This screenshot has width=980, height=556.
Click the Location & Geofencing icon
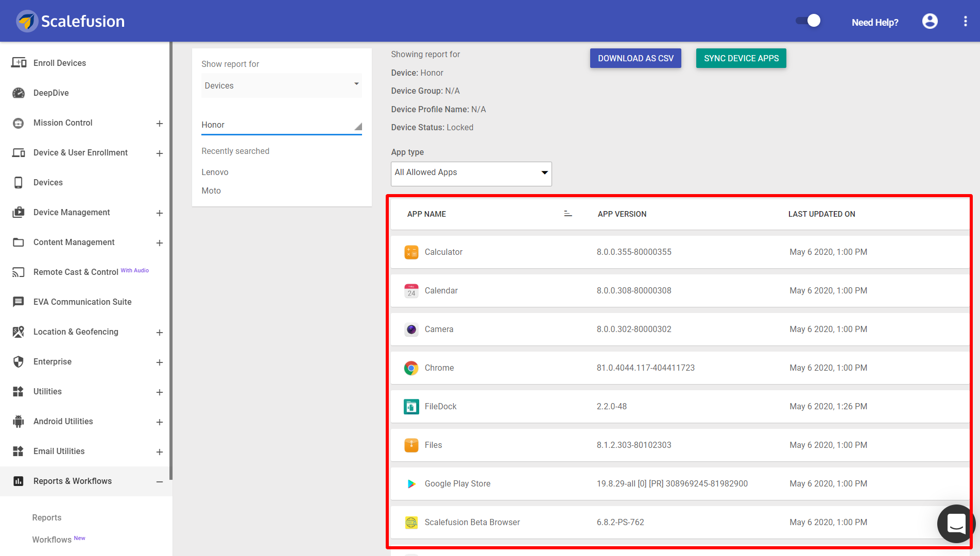(19, 332)
